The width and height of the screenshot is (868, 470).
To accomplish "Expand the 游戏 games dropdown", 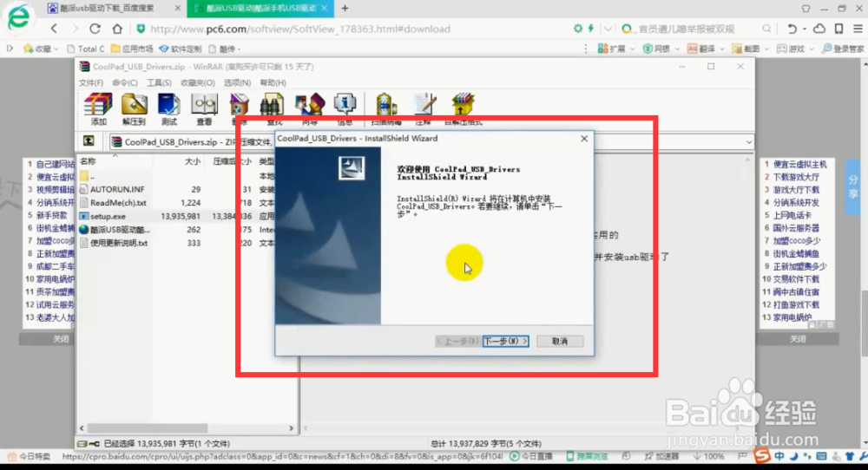I will coord(811,49).
